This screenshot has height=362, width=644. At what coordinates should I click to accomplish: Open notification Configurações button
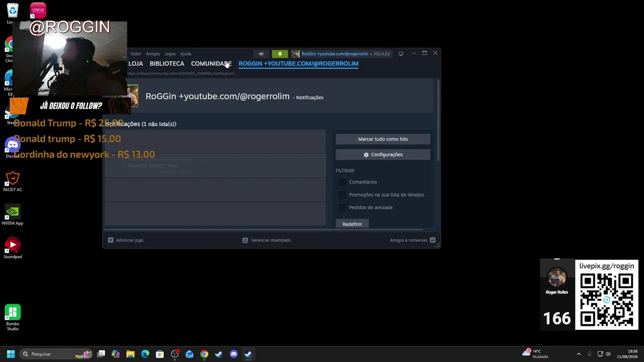click(383, 155)
